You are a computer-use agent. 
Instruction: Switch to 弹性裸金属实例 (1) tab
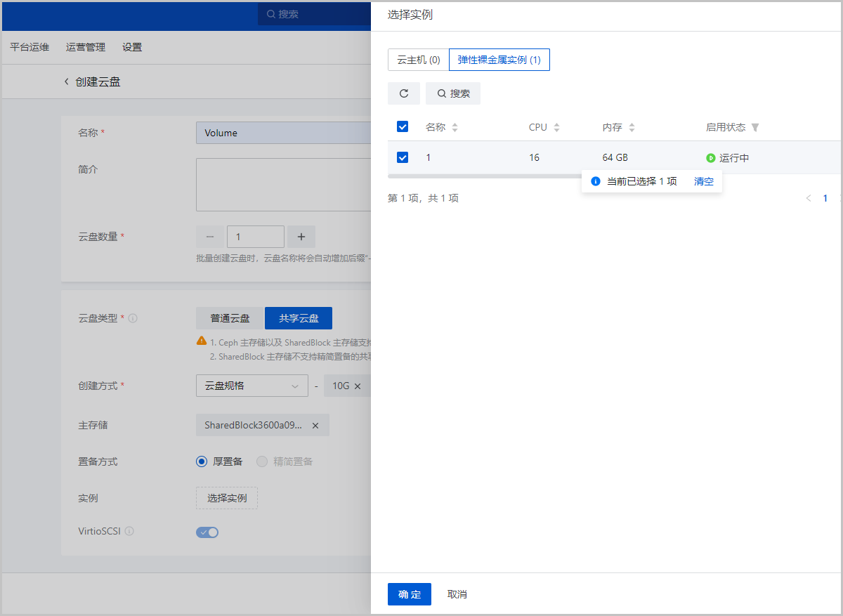pyautogui.click(x=499, y=60)
